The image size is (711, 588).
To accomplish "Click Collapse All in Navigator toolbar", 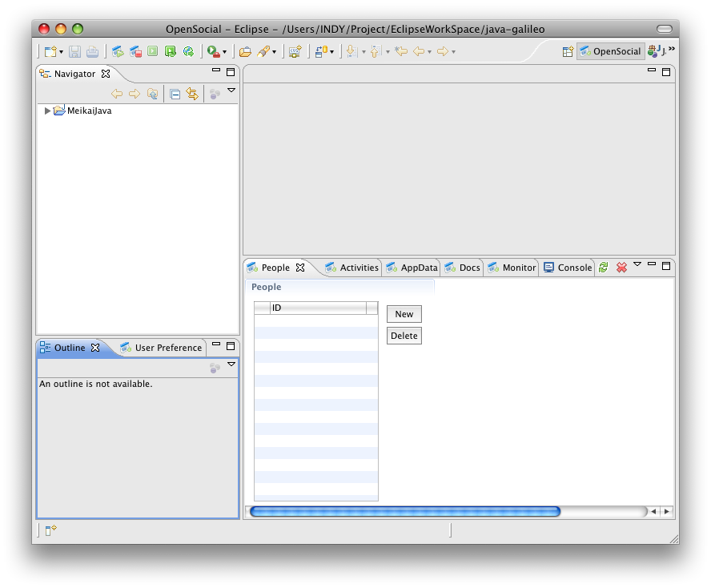I will pos(175,94).
